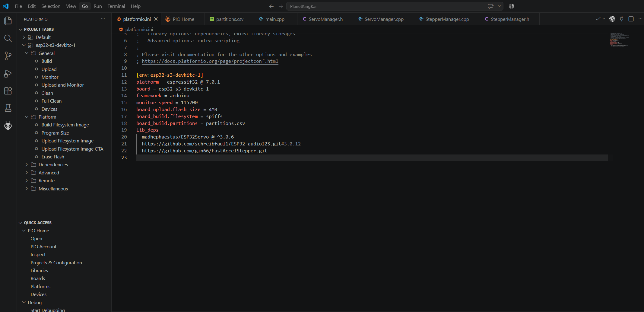Open the File menu
The width and height of the screenshot is (644, 312).
18,6
